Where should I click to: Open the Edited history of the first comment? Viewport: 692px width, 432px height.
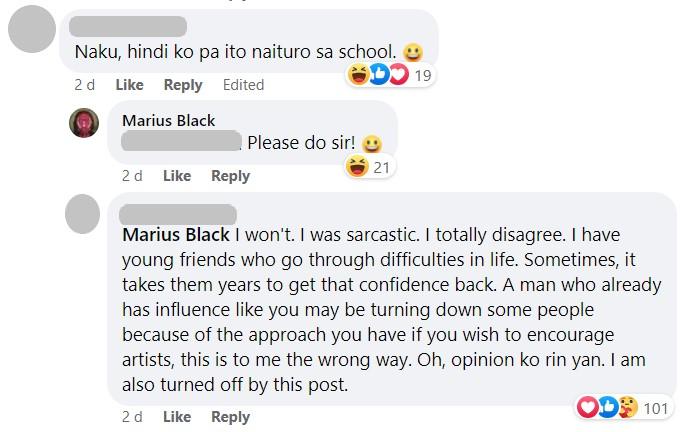click(243, 85)
